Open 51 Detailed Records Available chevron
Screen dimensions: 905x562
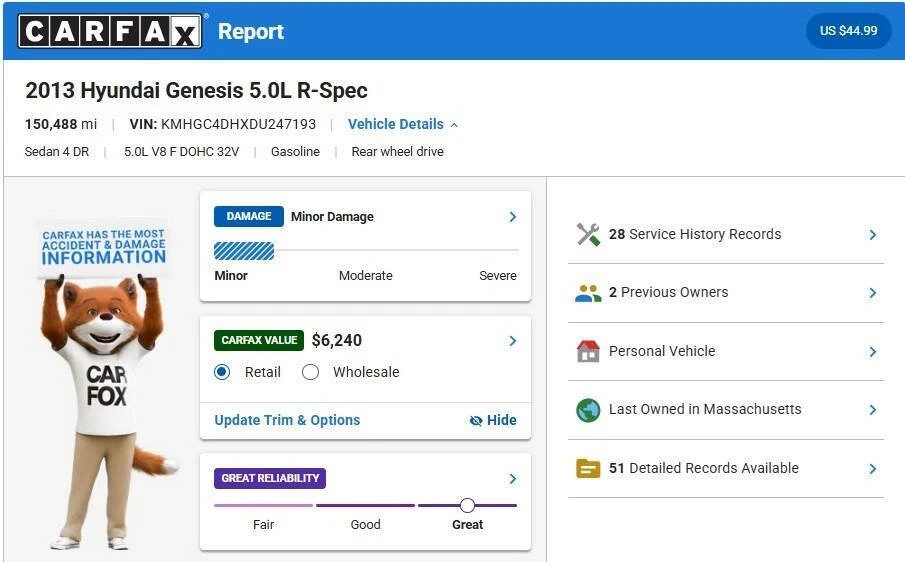[873, 469]
